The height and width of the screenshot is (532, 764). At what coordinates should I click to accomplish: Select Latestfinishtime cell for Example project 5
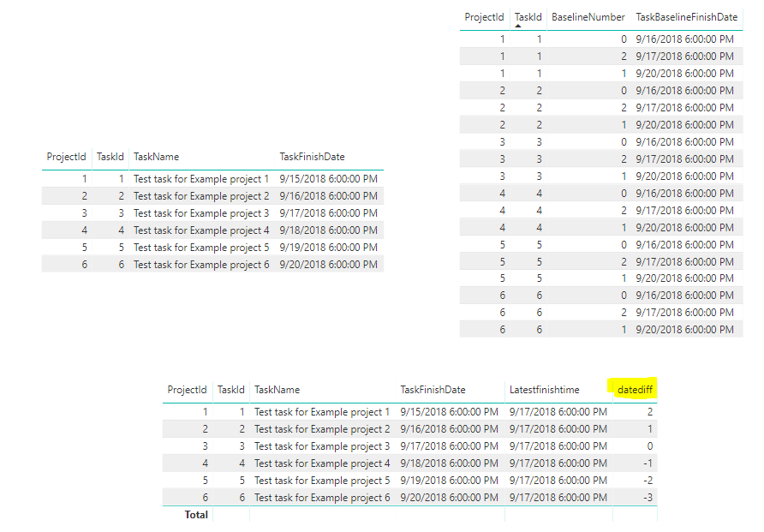[558, 481]
